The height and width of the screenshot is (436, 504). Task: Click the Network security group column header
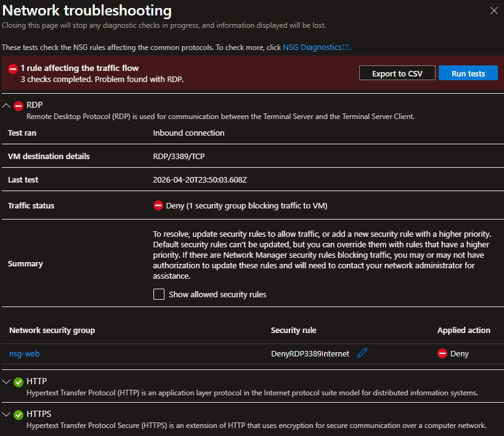click(x=52, y=330)
